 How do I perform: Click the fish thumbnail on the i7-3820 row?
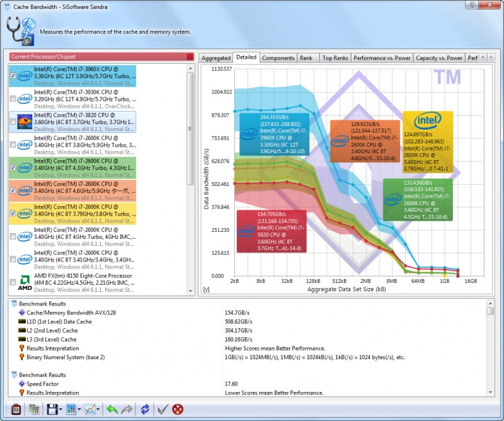pos(25,122)
